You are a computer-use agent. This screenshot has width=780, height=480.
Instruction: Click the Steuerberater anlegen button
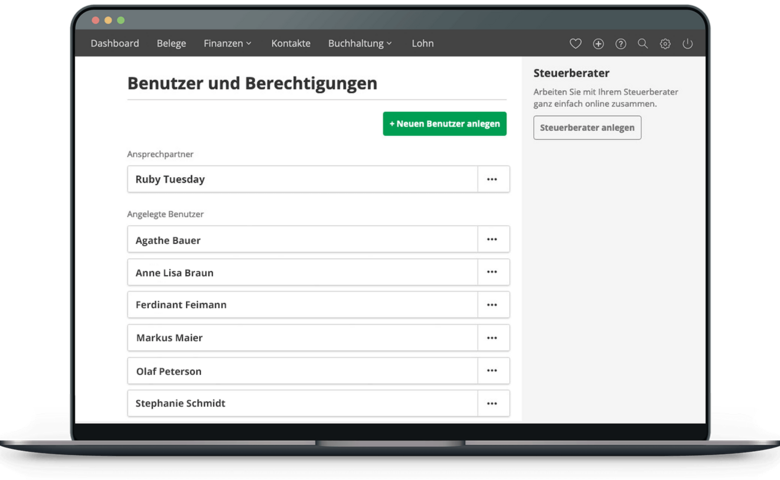click(587, 128)
